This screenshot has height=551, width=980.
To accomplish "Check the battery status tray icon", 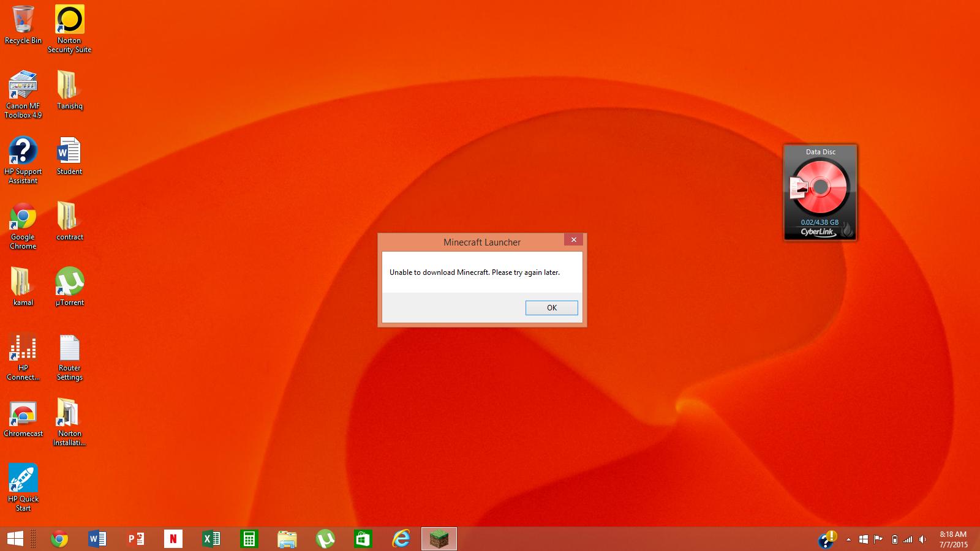I will (x=894, y=539).
